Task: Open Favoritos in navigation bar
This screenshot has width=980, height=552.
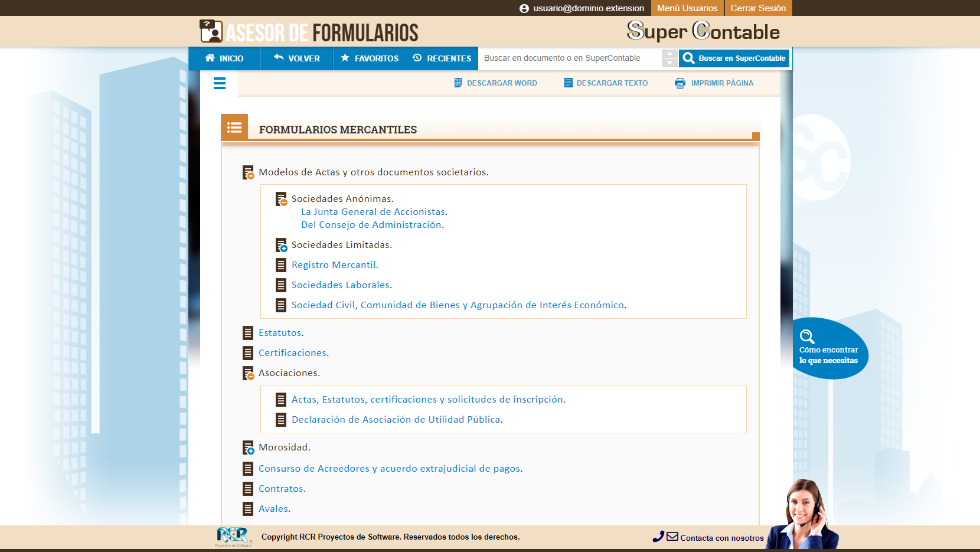Action: (x=370, y=58)
